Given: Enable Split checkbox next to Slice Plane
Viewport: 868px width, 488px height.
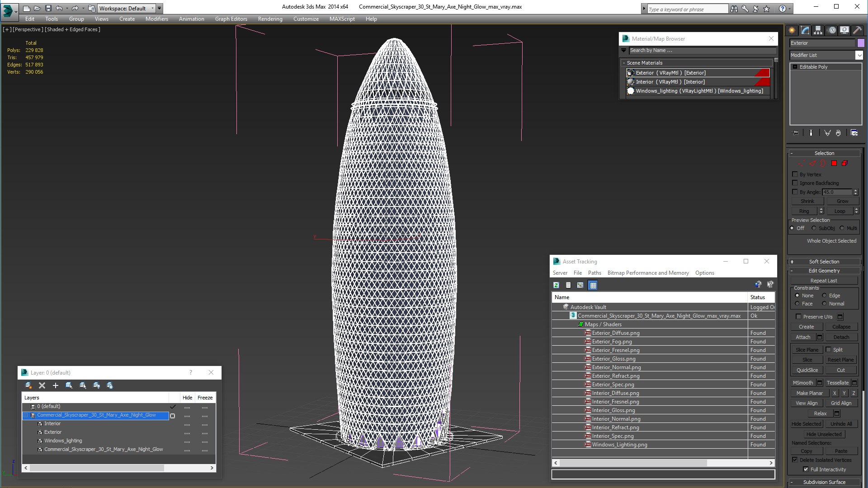Looking at the screenshot, I should click(x=829, y=350).
